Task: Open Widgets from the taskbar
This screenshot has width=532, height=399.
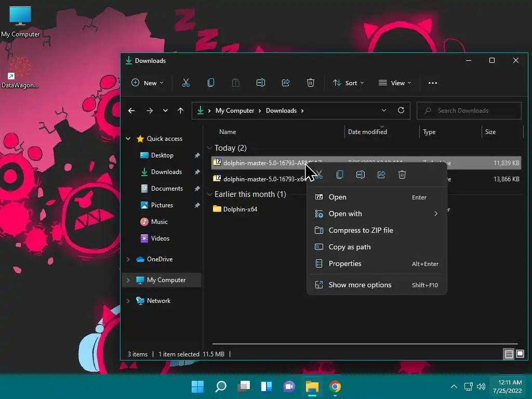Action: coord(267,387)
